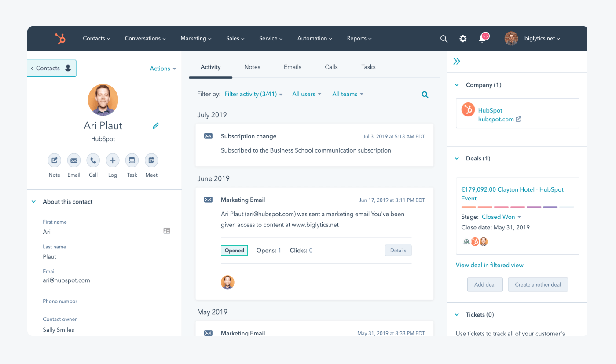Open the All users filter
The width and height of the screenshot is (616, 364).
[x=307, y=94]
